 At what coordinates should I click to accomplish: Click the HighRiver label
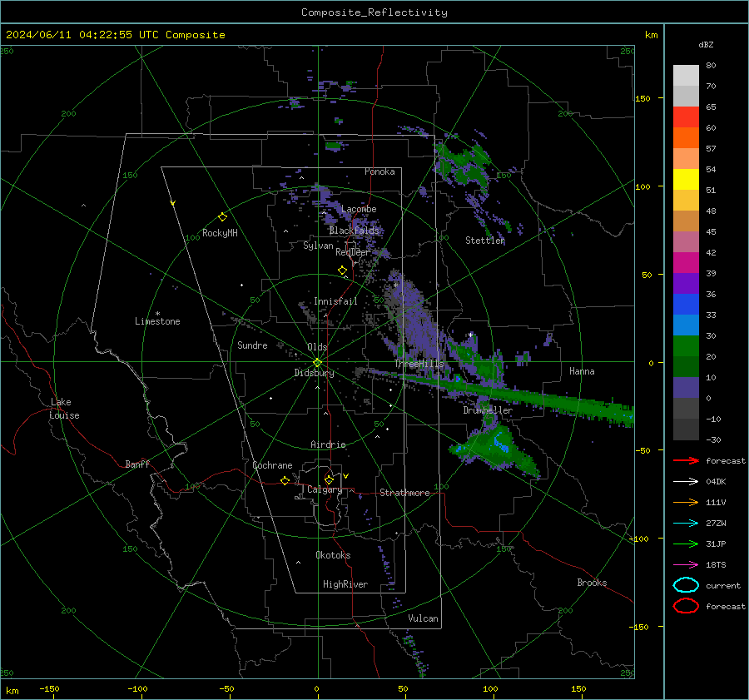[345, 584]
